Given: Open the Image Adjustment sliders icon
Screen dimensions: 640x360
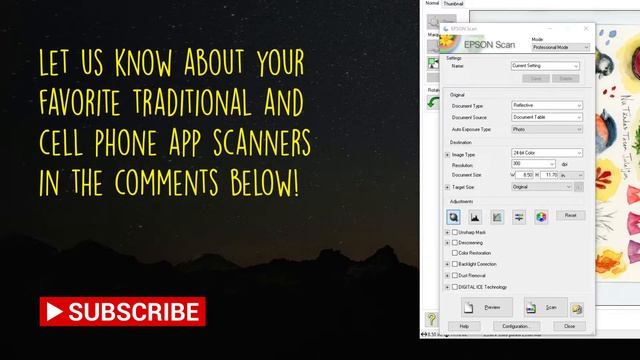Looking at the screenshot, I should 519,217.
